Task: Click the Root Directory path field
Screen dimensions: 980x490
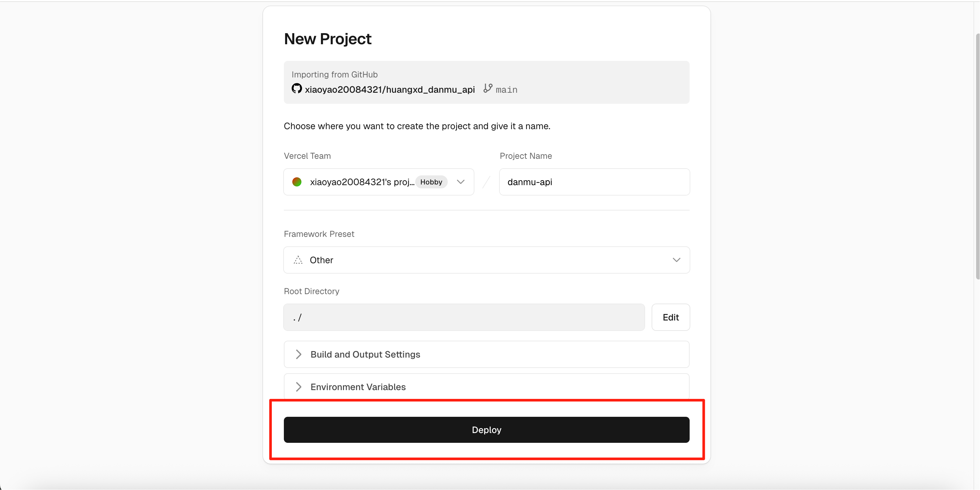Action: [464, 317]
